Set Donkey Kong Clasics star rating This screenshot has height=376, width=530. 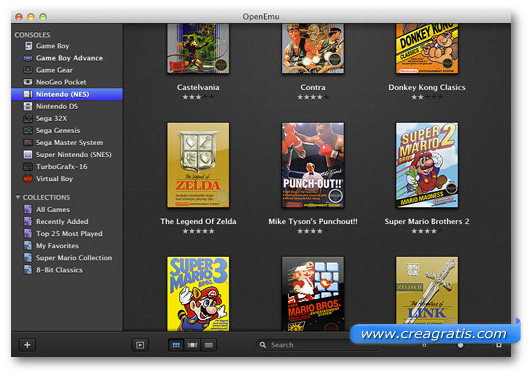tap(427, 97)
